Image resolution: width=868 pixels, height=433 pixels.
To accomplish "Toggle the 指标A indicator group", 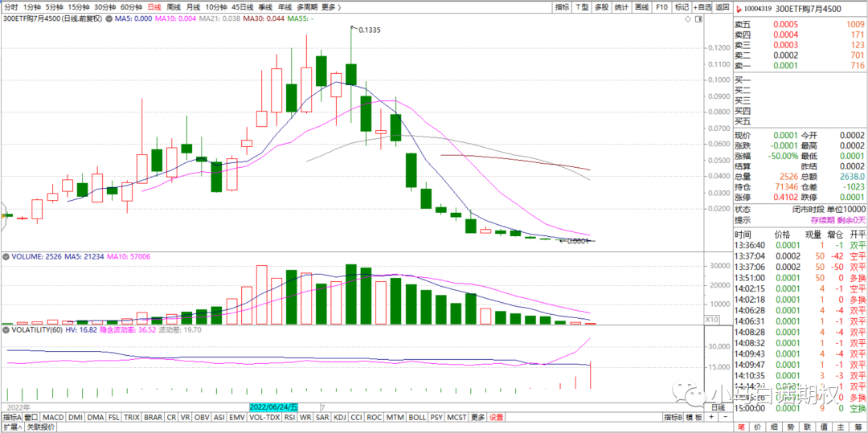I will pos(11,418).
